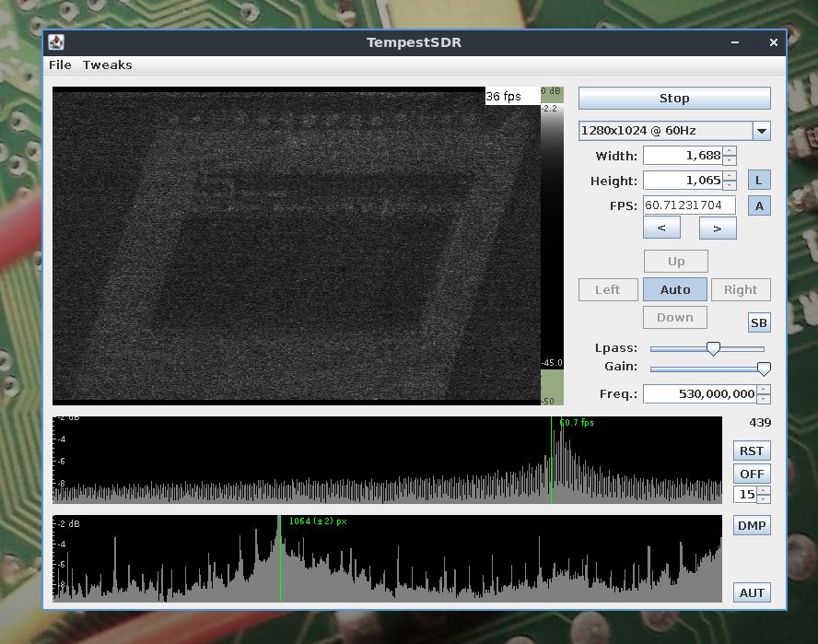Decrease the Height spinner value
The image size is (818, 644).
[730, 185]
